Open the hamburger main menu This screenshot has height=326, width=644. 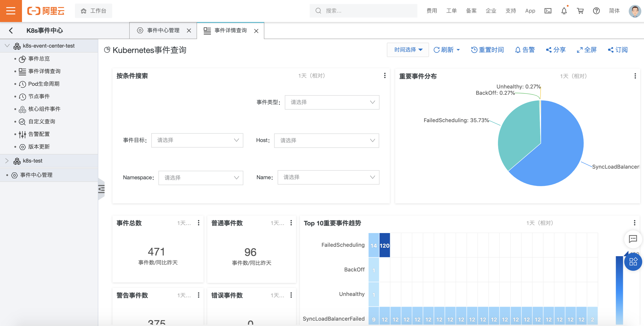coord(11,11)
